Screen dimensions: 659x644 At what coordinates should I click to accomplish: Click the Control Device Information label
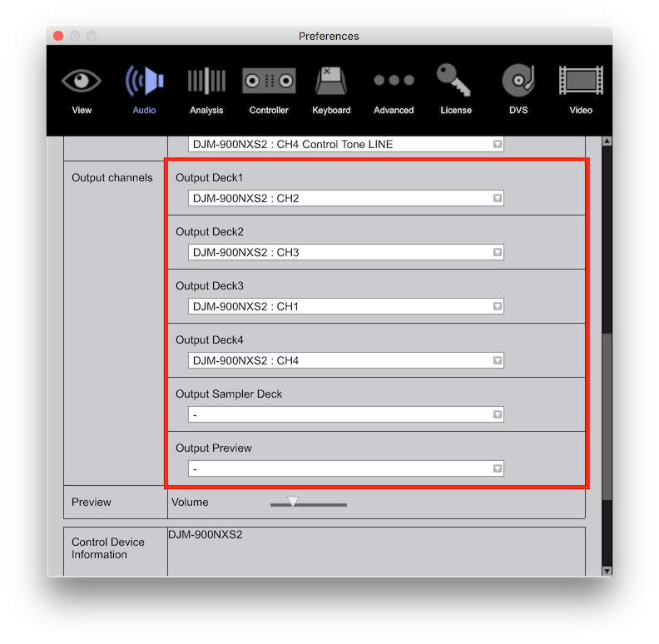click(108, 548)
